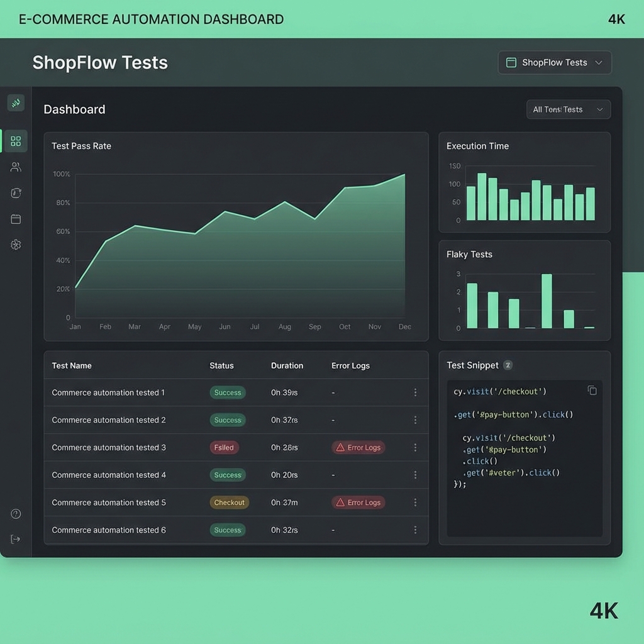This screenshot has width=644, height=644.
Task: Copy the Test Snippet code
Action: 592,390
